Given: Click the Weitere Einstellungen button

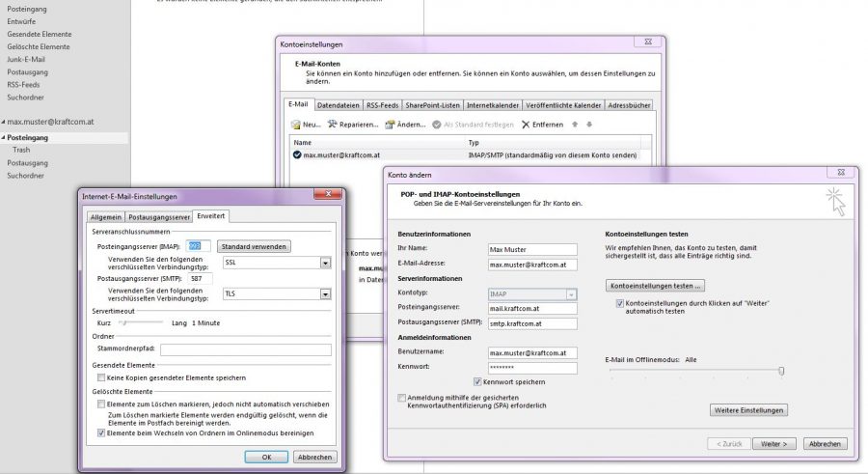Looking at the screenshot, I should (x=749, y=410).
